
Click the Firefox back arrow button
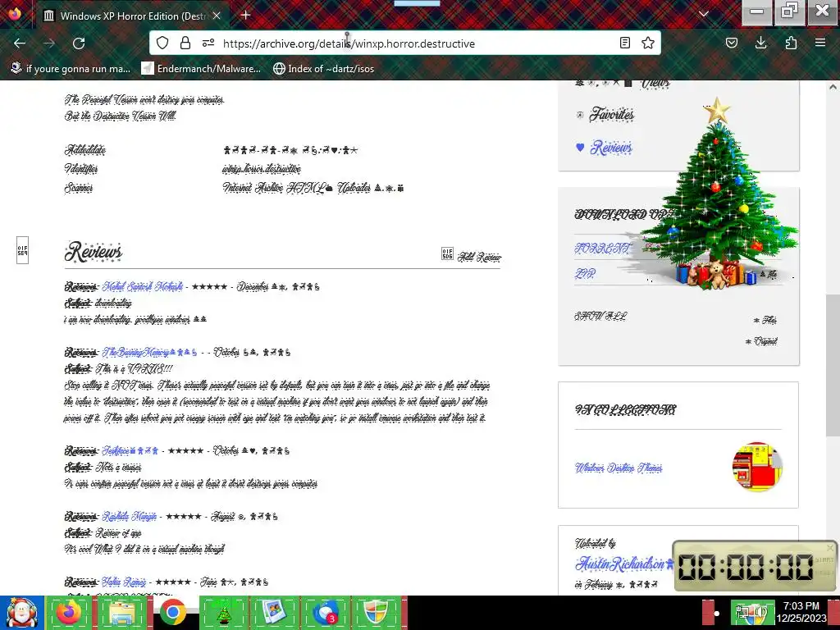[20, 43]
